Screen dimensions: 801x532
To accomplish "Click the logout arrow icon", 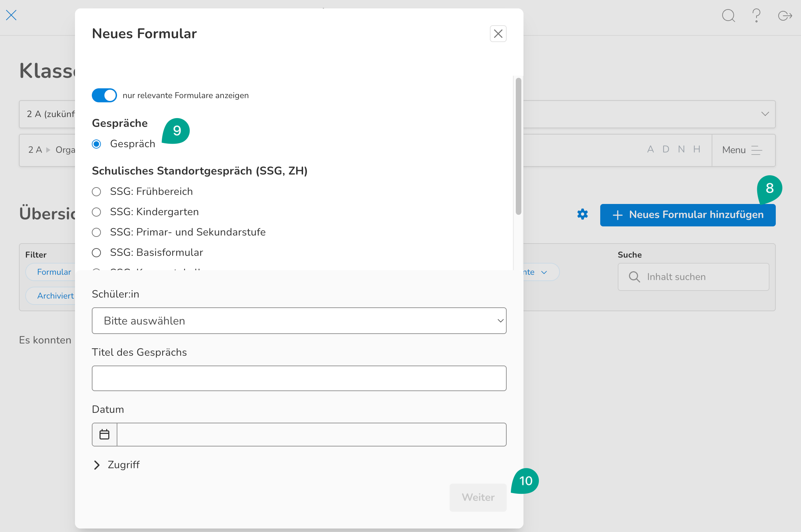I will (x=785, y=16).
